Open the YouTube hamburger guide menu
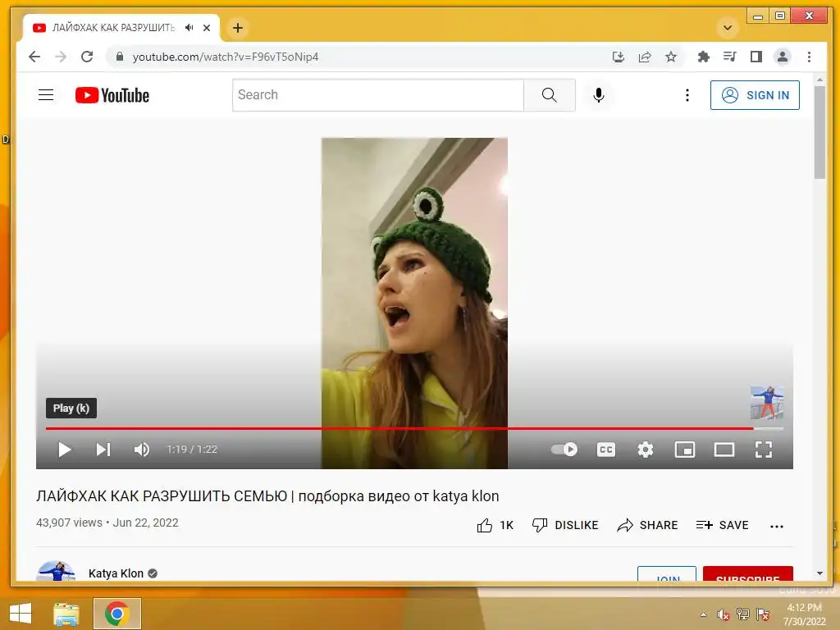Screen dimensions: 840x630 46,95
